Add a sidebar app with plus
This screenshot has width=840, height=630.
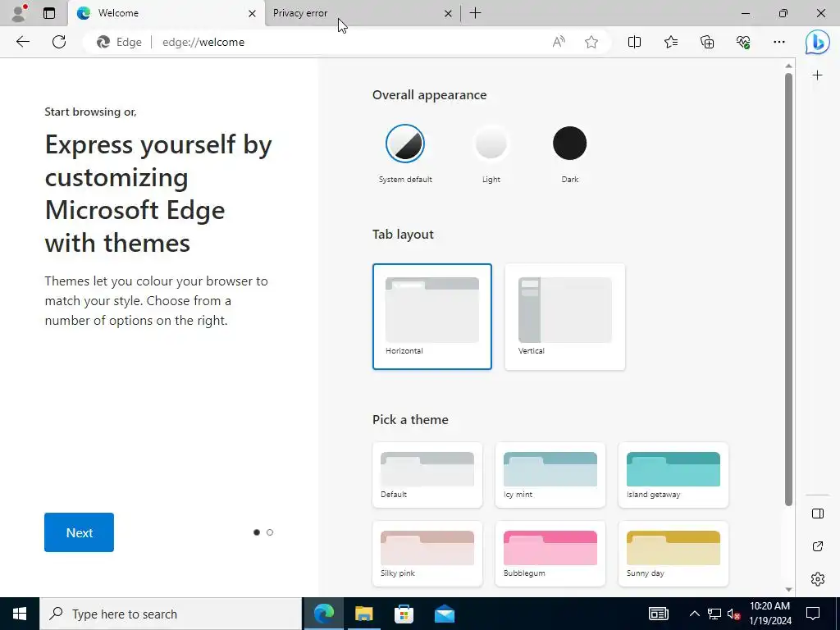[x=818, y=75]
